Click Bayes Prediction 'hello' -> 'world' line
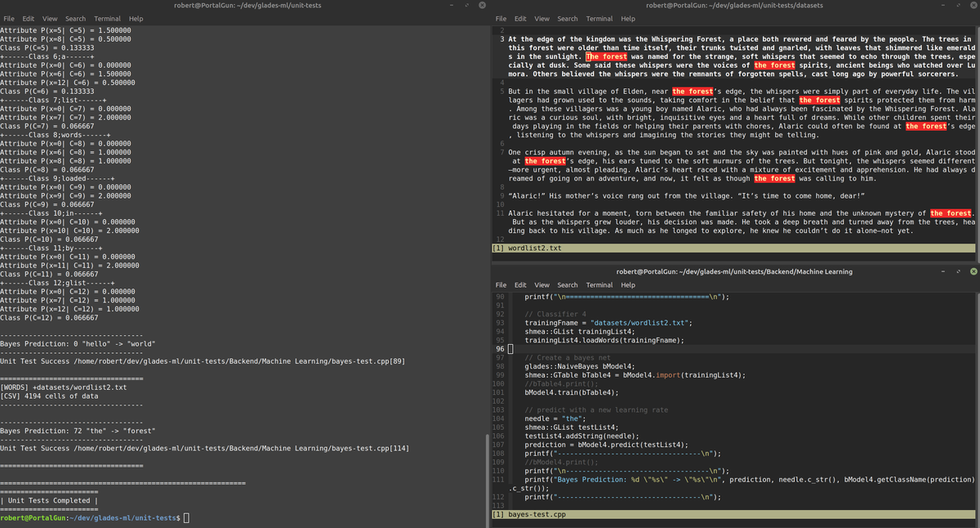This screenshot has width=980, height=528. tap(78, 344)
